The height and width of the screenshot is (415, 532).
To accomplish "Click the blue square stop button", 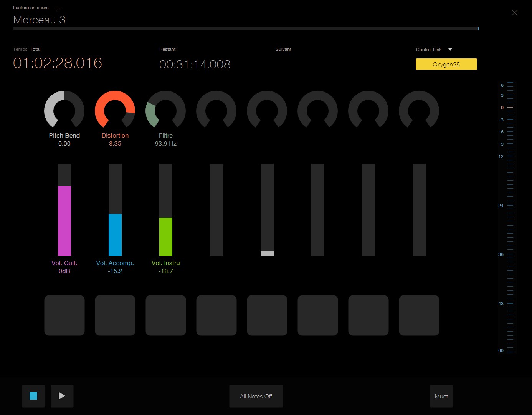I will pos(33,396).
